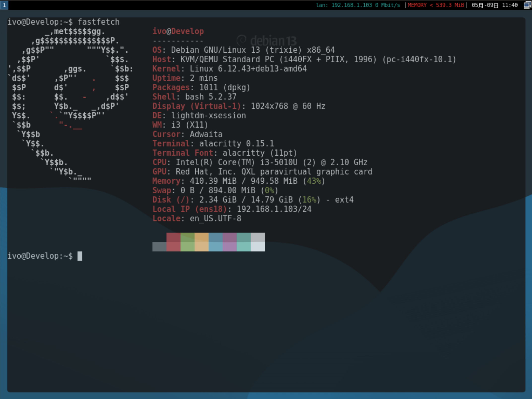Screen dimensions: 532x399
Task: Click the WM i3 (X11) line
Action: (x=180, y=125)
